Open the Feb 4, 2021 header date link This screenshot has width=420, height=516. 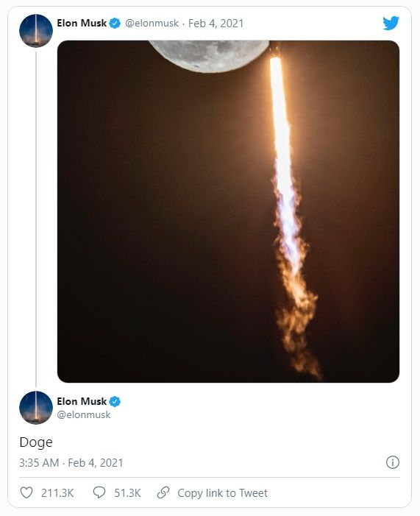coord(216,24)
